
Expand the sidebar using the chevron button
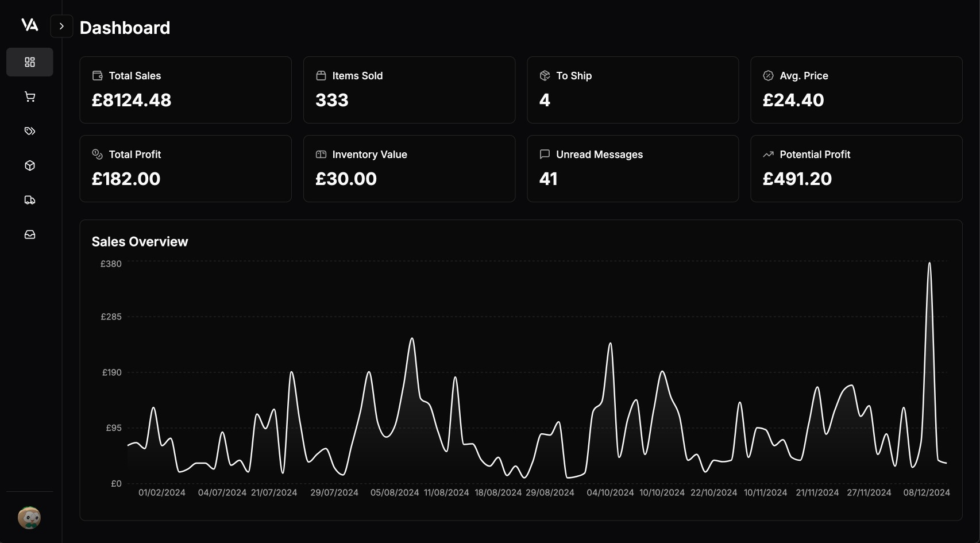pyautogui.click(x=61, y=26)
